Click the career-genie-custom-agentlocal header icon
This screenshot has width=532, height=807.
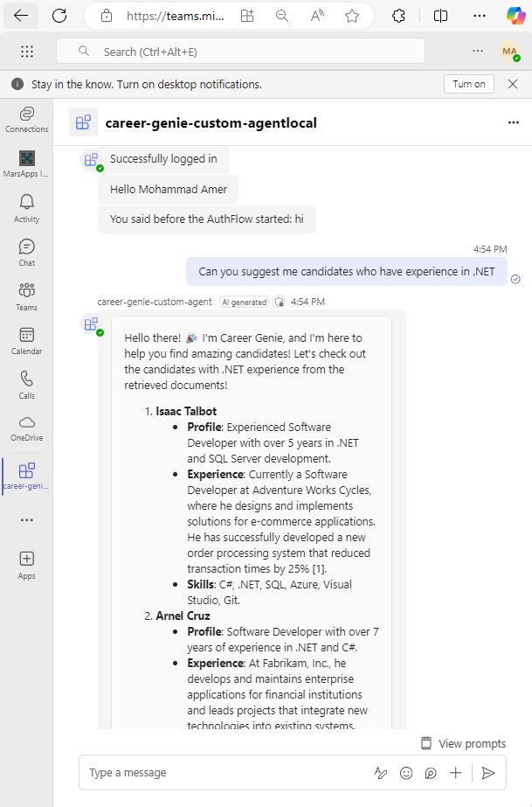pyautogui.click(x=83, y=122)
